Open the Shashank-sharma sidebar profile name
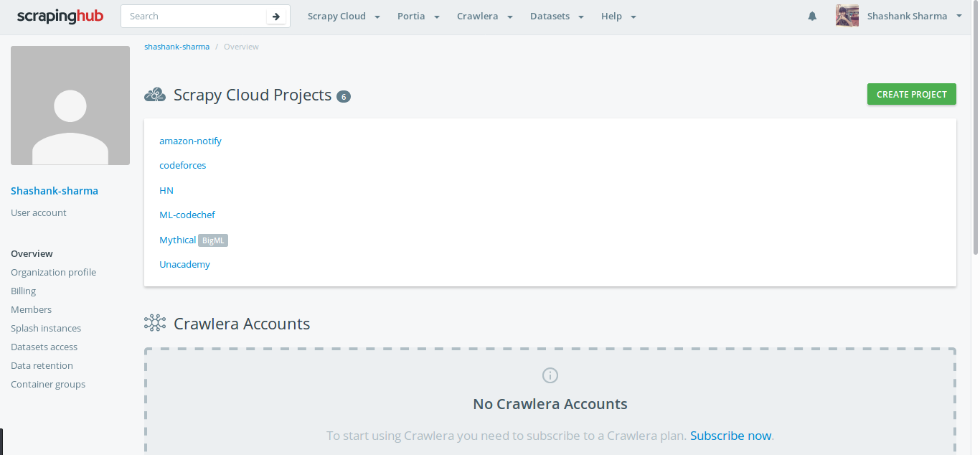Viewport: 980px width, 455px height. pyautogui.click(x=55, y=191)
